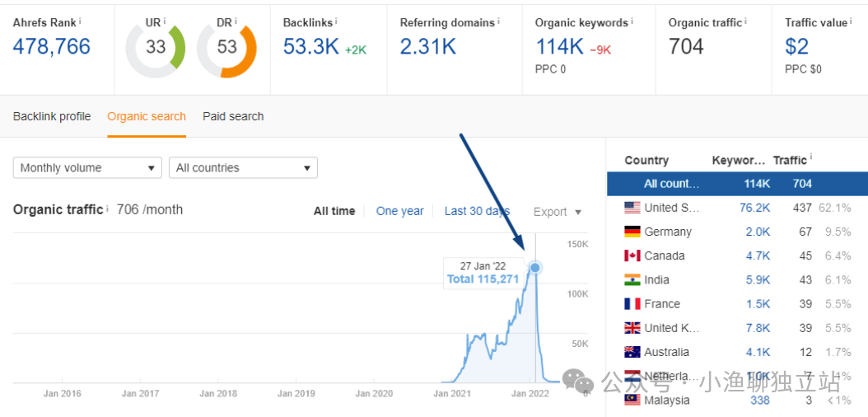Select the Organic search tab
The image size is (868, 417).
click(147, 116)
